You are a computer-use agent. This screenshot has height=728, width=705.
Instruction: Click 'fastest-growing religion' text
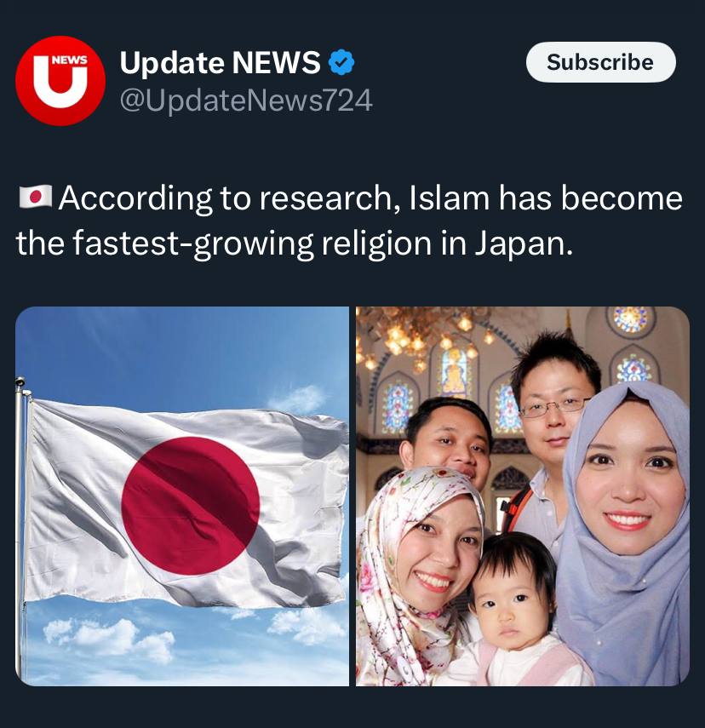point(252,244)
